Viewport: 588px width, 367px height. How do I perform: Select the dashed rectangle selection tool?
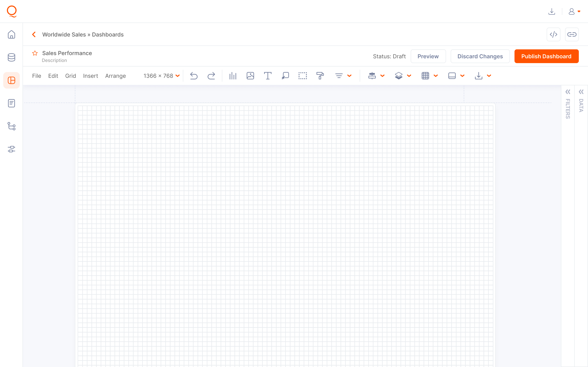(302, 76)
